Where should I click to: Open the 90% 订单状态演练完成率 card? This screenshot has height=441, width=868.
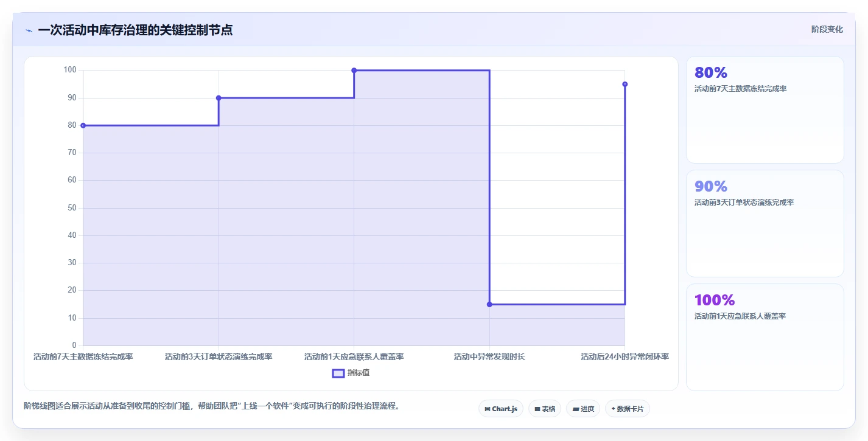765,223
